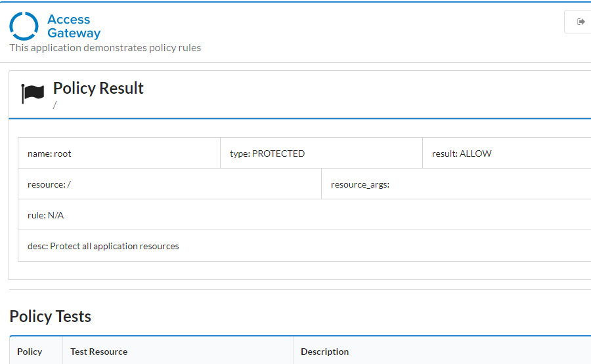
Task: Click the Access Gateway circular logo
Action: coord(24,26)
